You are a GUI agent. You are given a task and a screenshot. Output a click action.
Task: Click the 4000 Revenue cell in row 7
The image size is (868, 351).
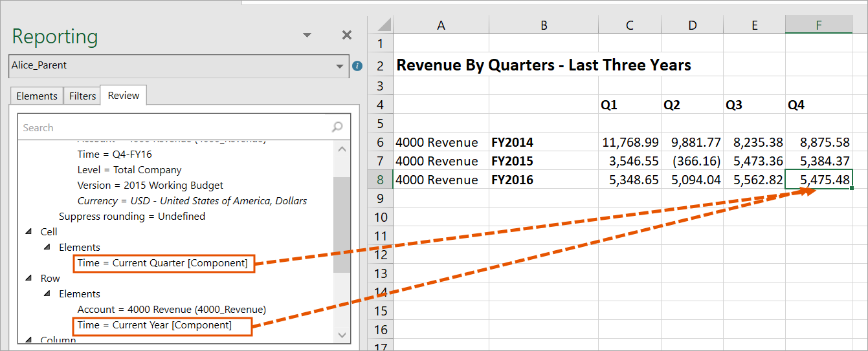(441, 161)
